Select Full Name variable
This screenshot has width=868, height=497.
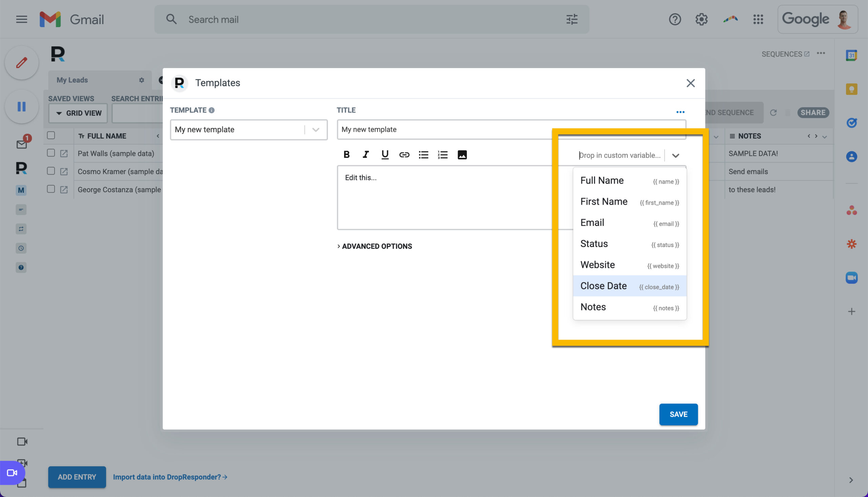click(629, 181)
